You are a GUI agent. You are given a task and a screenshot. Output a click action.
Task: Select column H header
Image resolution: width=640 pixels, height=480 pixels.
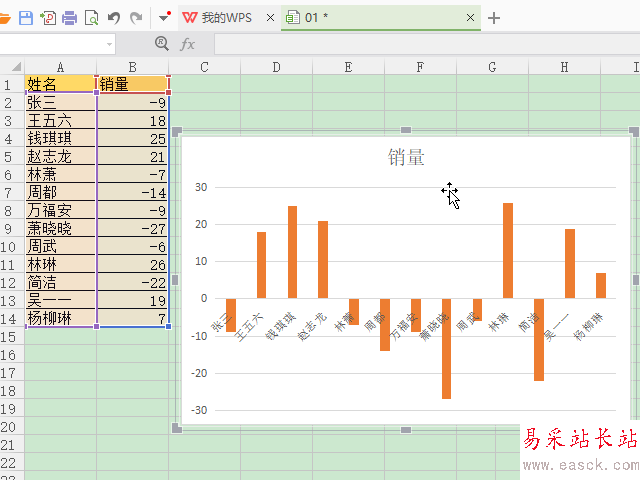tap(564, 67)
